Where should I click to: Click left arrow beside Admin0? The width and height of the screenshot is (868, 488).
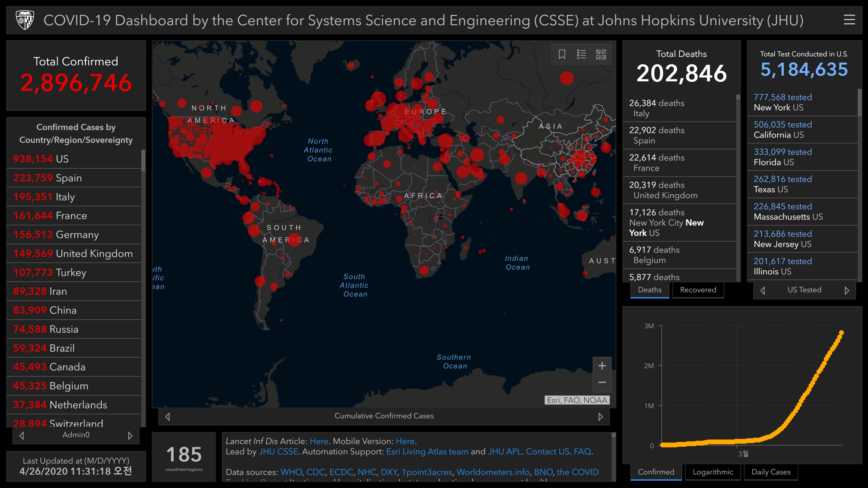22,435
